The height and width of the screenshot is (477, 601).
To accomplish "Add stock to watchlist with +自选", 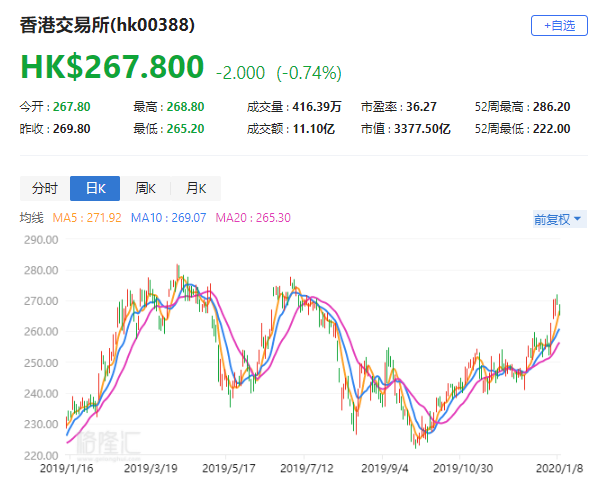I will point(559,26).
